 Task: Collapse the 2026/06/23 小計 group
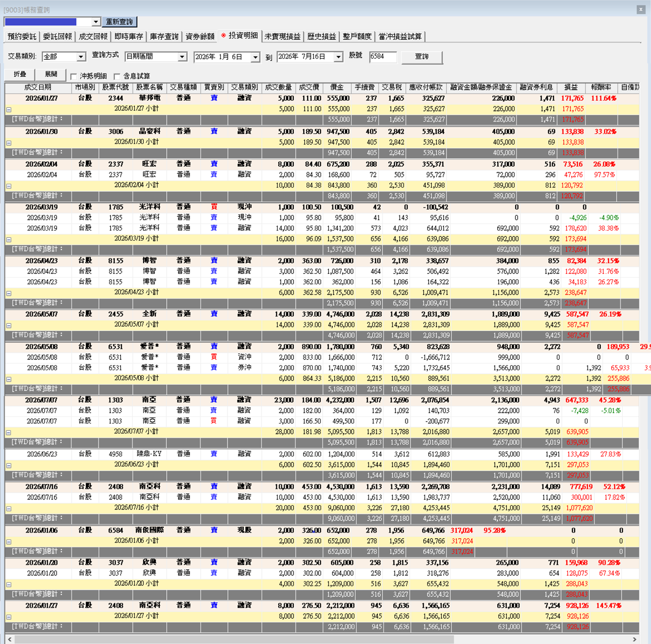pyautogui.click(x=9, y=465)
